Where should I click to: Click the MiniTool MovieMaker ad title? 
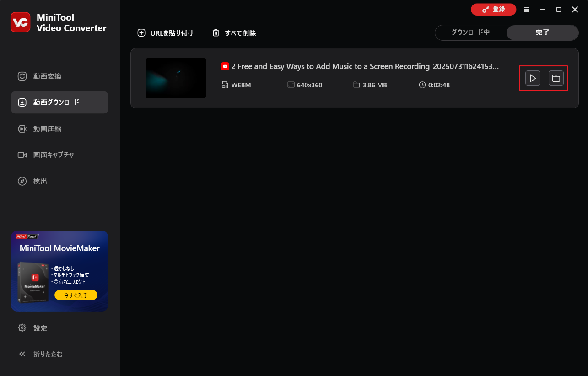(59, 248)
